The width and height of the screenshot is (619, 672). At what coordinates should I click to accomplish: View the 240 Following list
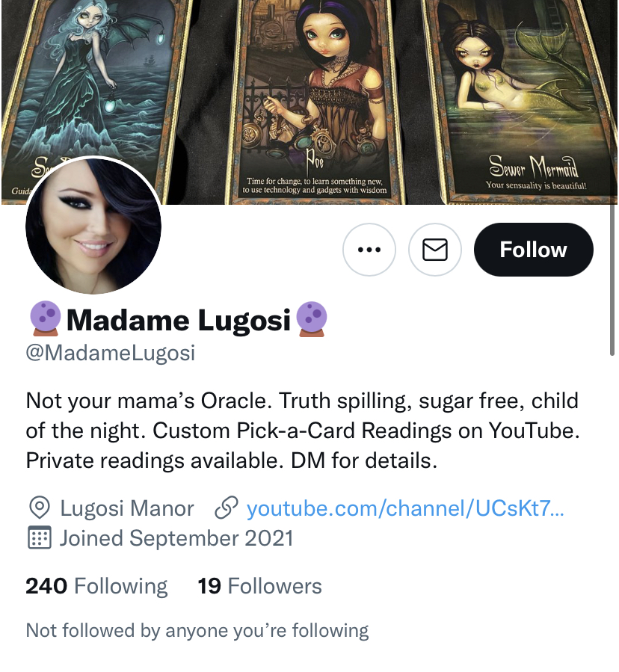pos(96,586)
